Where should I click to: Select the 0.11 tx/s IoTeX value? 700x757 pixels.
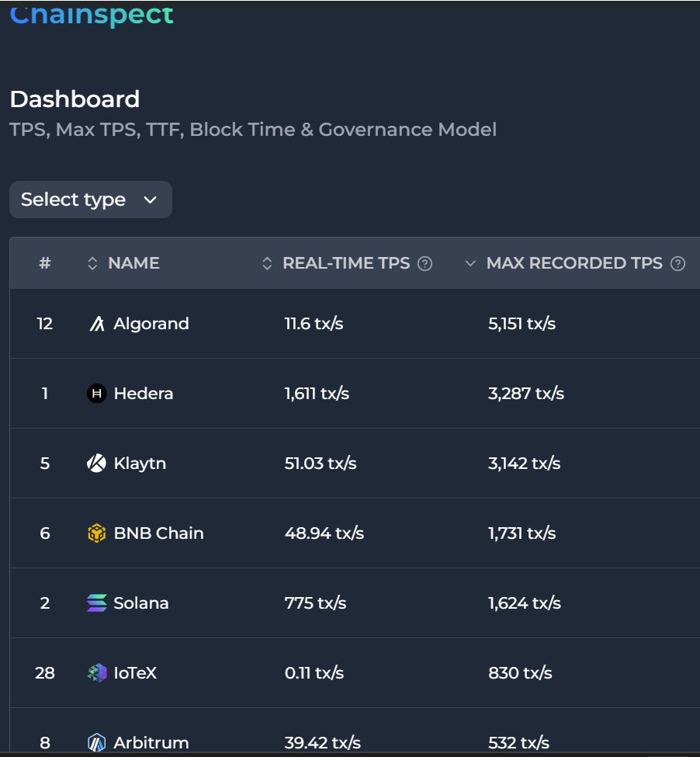click(314, 673)
